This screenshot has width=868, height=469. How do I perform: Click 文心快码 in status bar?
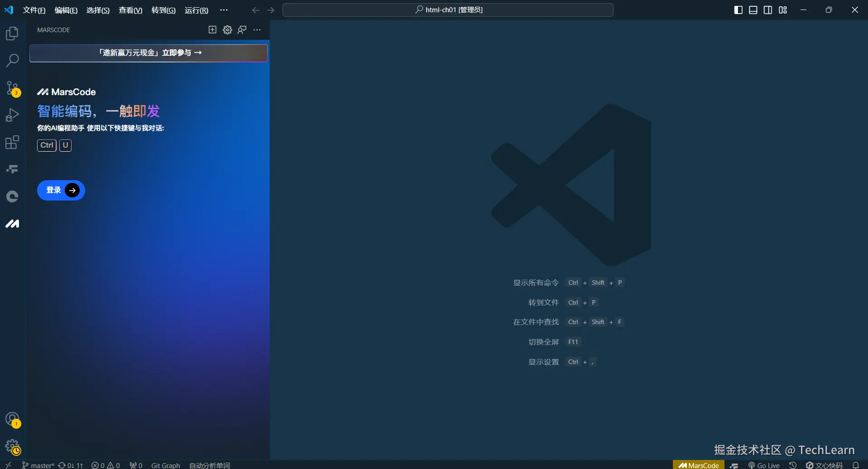click(x=824, y=465)
